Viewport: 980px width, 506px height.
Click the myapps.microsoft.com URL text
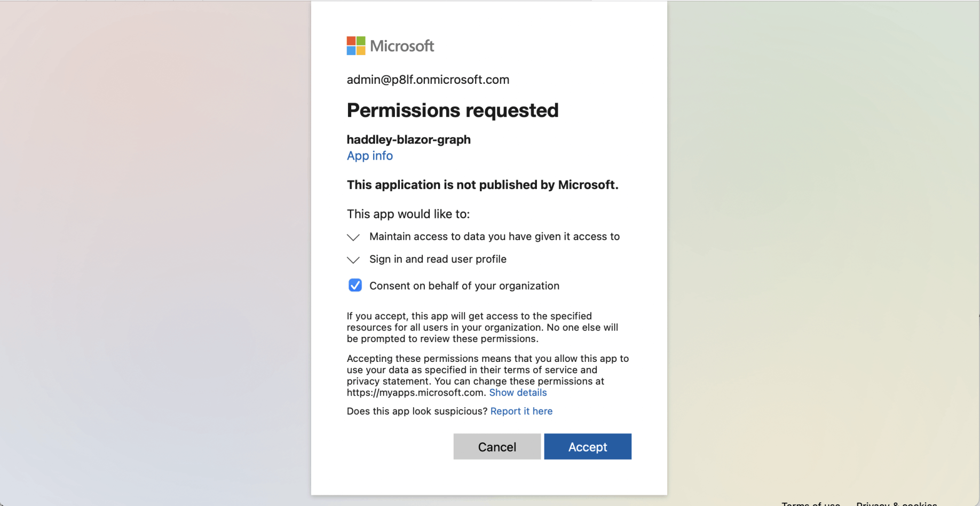click(x=415, y=393)
